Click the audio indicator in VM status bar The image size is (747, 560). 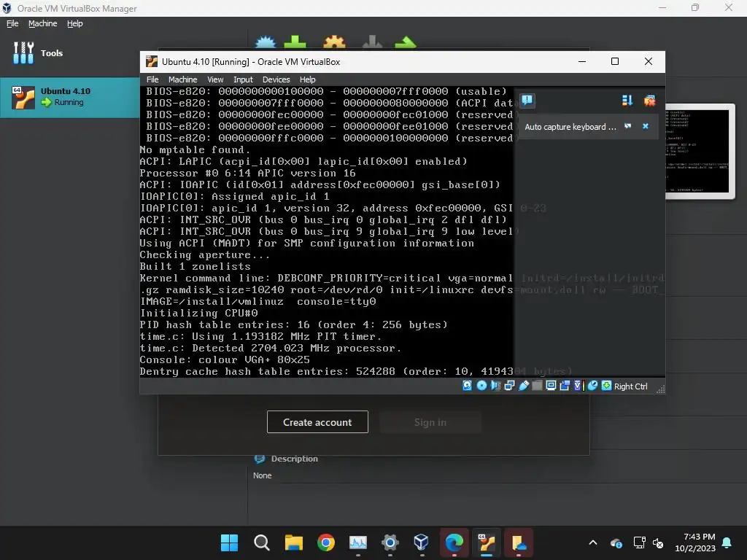point(495,386)
